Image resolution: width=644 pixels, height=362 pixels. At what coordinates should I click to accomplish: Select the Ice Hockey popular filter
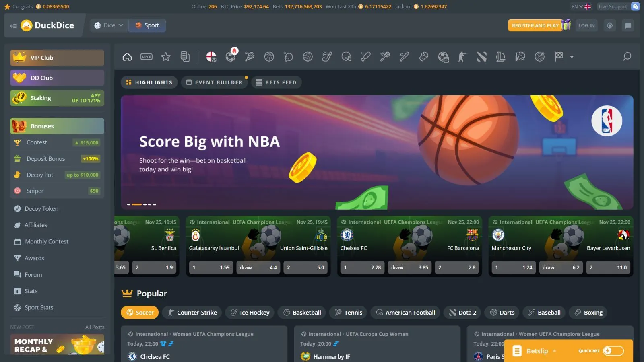click(250, 313)
